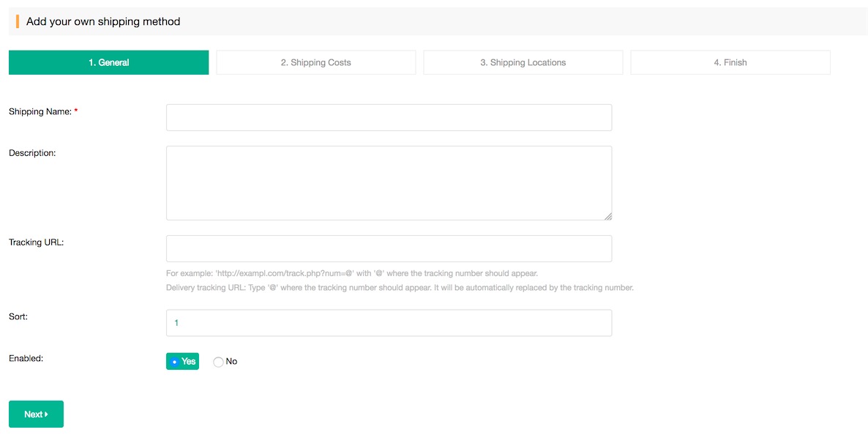The width and height of the screenshot is (868, 435).
Task: Switch to the General step tab
Action: pos(108,62)
